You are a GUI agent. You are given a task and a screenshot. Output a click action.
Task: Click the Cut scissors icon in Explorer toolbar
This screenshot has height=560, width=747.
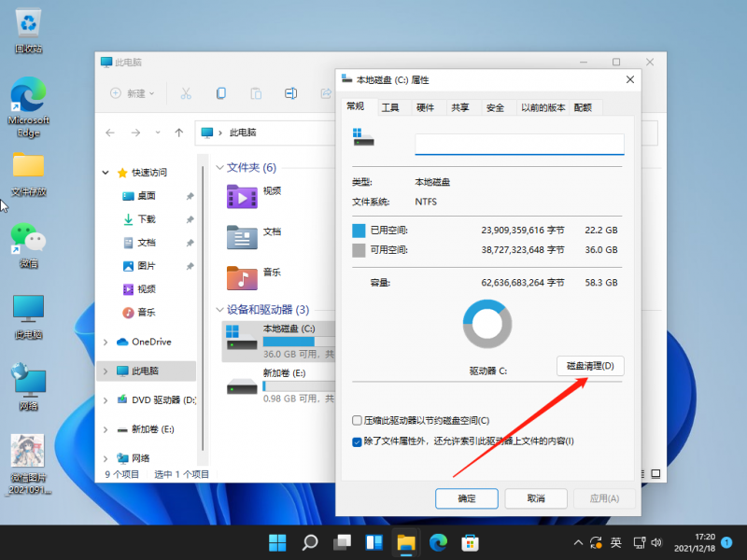(x=186, y=93)
